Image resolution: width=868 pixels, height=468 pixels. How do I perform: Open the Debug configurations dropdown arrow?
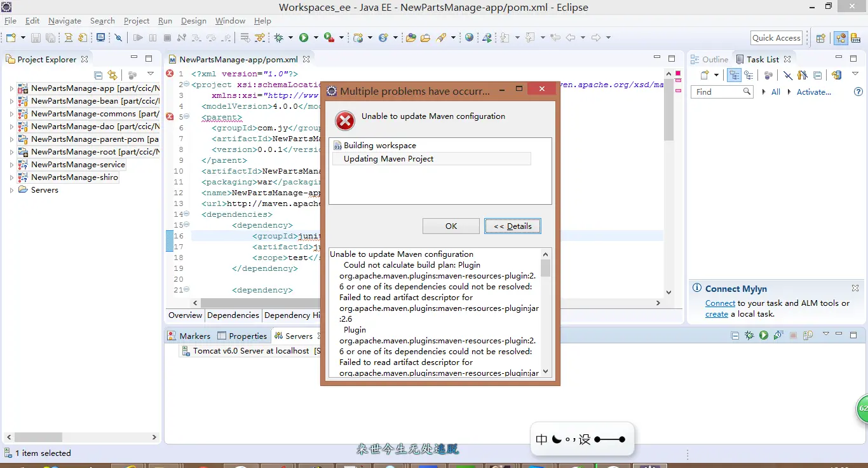click(x=290, y=38)
